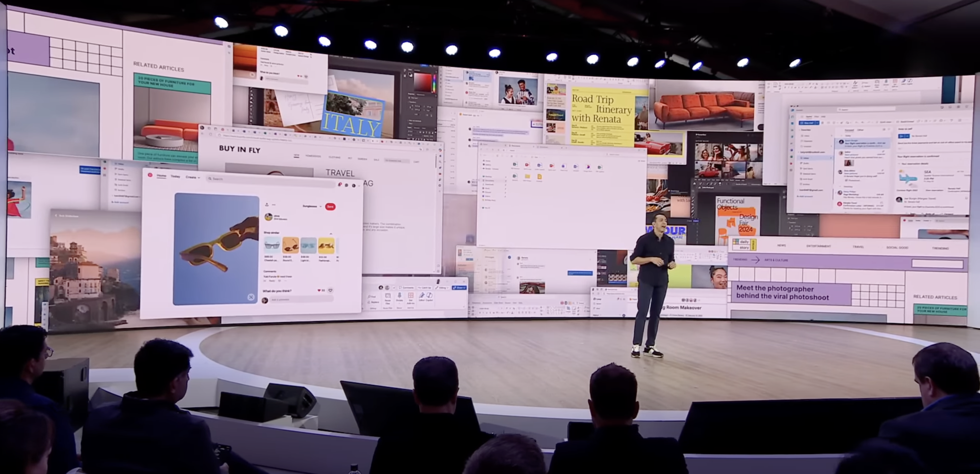Click the daily story logo on the news site
This screenshot has height=474, width=980.
[x=745, y=244]
